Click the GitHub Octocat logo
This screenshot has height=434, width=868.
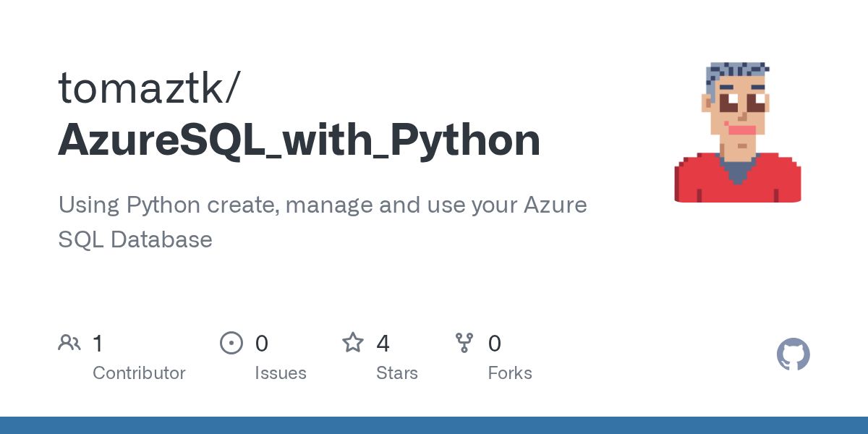pos(793,355)
